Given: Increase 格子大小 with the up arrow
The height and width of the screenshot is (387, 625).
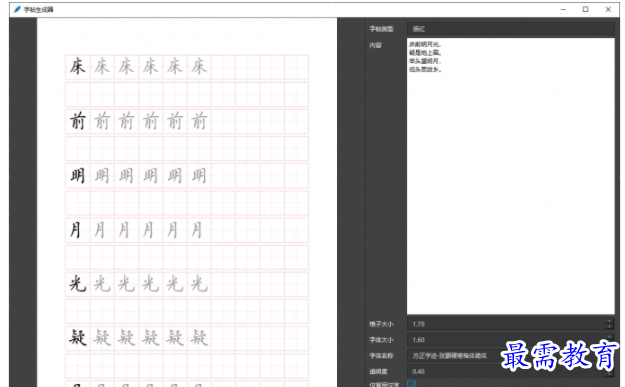Looking at the screenshot, I should pyautogui.click(x=609, y=321).
